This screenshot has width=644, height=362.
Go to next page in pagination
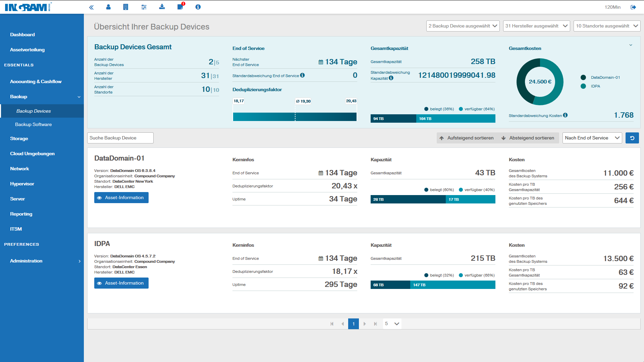tap(365, 324)
